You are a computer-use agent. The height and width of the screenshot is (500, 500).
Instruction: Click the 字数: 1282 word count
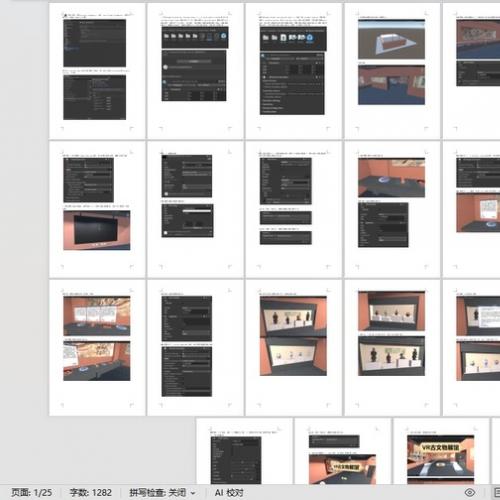tap(90, 493)
